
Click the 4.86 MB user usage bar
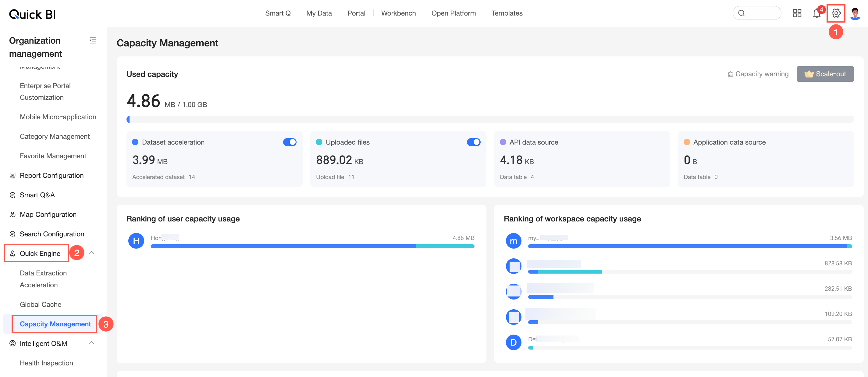click(312, 246)
